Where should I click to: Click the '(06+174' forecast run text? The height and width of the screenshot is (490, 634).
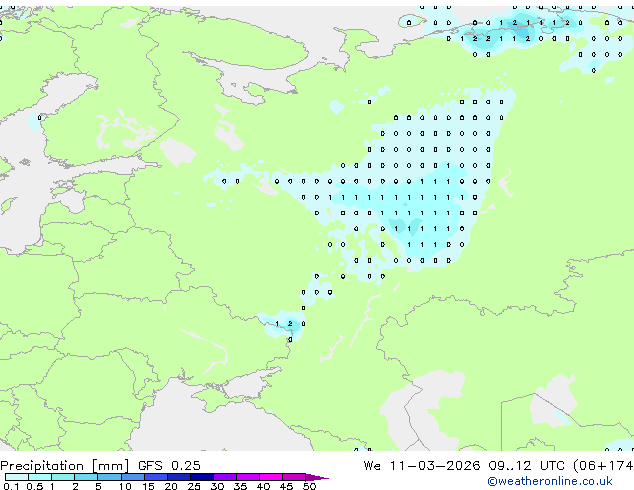[x=603, y=466]
